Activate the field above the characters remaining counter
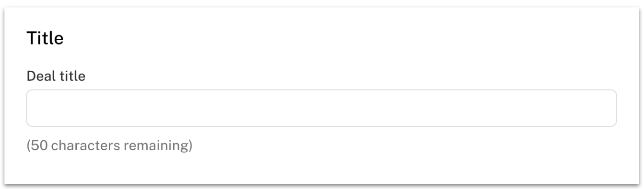Screen dimensions: 644x189 click(321, 108)
